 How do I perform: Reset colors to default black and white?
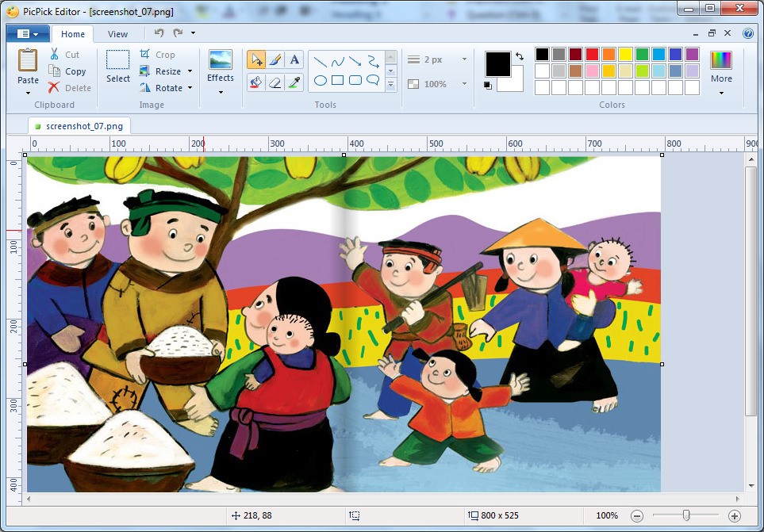(489, 85)
